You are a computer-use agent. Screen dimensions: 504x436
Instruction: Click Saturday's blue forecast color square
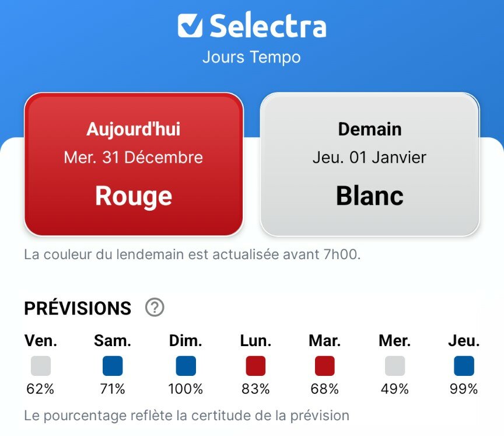pyautogui.click(x=113, y=366)
